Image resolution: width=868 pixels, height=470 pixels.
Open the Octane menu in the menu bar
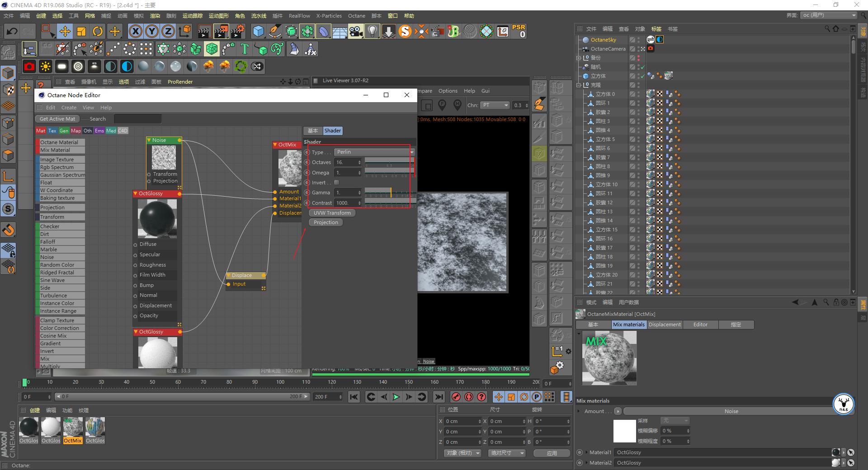pos(356,15)
